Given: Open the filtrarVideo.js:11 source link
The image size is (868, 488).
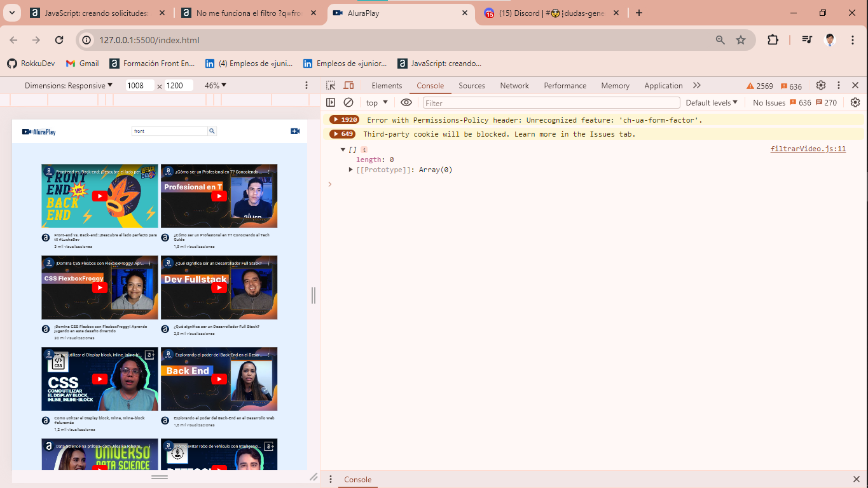Looking at the screenshot, I should coord(808,149).
